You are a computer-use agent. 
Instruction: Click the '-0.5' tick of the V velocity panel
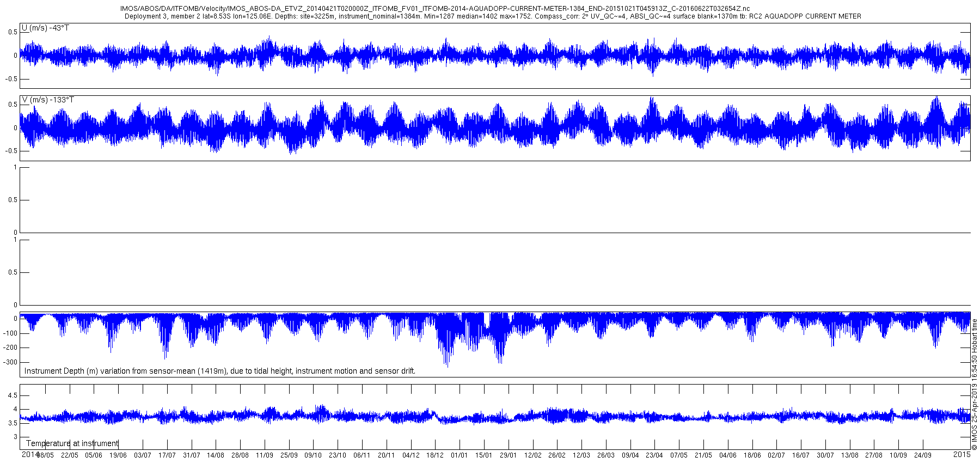click(x=11, y=151)
